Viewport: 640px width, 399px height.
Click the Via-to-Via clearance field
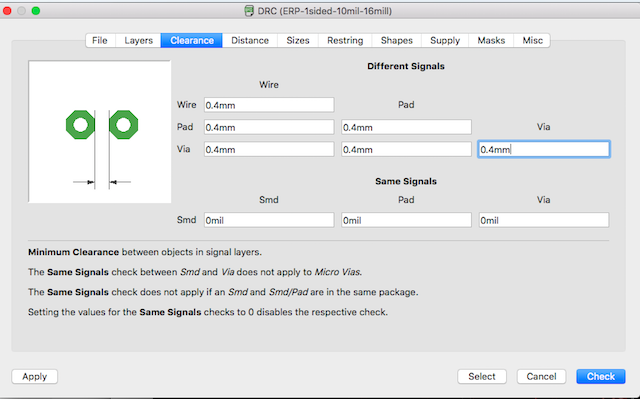pyautogui.click(x=544, y=149)
